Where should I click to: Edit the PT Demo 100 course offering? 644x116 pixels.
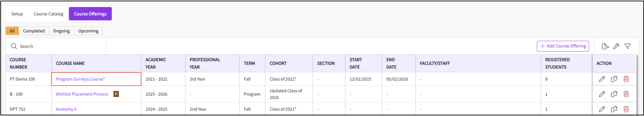click(602, 79)
